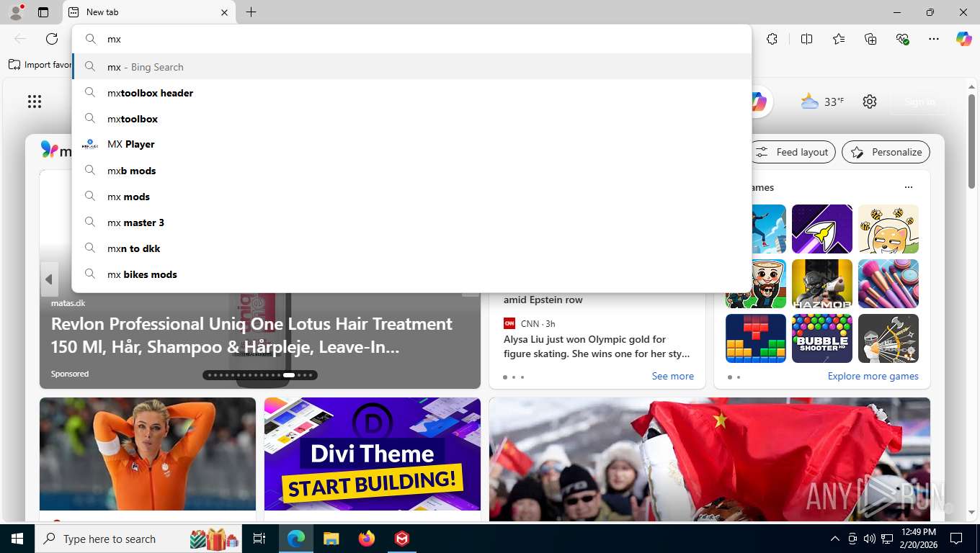
Task: Open File Explorer from the taskbar
Action: 331,539
